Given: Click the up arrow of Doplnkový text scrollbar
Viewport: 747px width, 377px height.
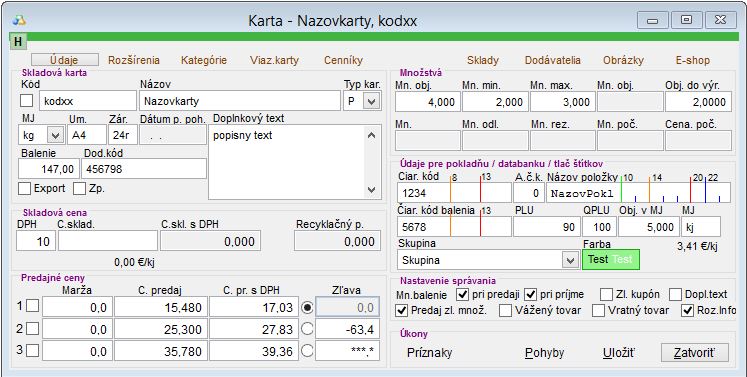Looking at the screenshot, I should tap(372, 135).
